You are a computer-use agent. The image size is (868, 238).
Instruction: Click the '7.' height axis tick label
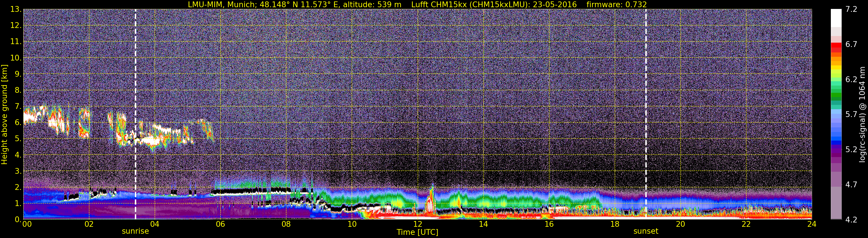pos(18,107)
